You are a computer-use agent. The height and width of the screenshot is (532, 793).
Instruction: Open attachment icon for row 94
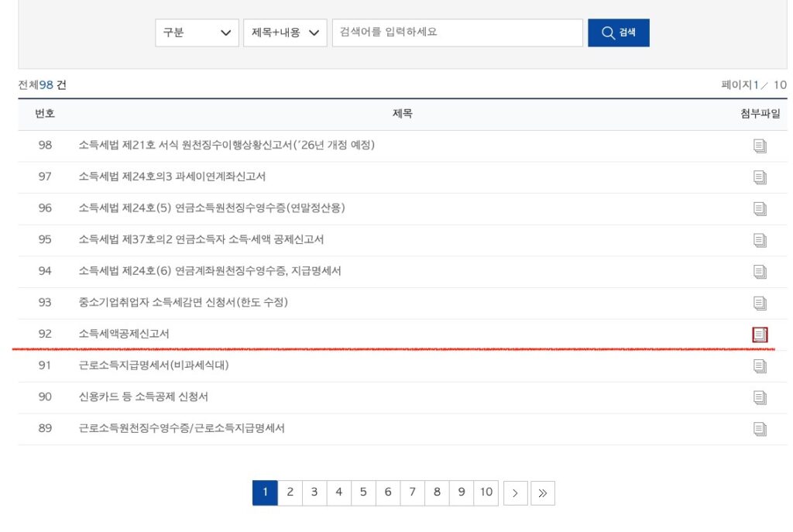pyautogui.click(x=760, y=272)
